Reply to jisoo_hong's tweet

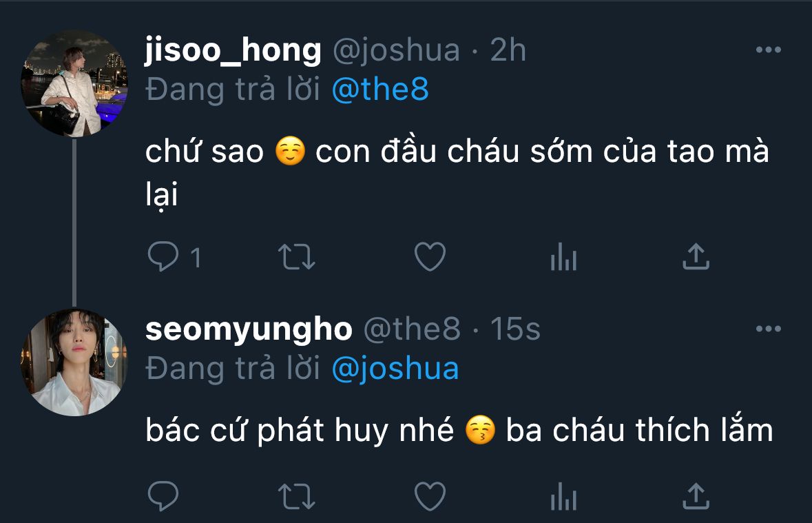click(x=163, y=258)
